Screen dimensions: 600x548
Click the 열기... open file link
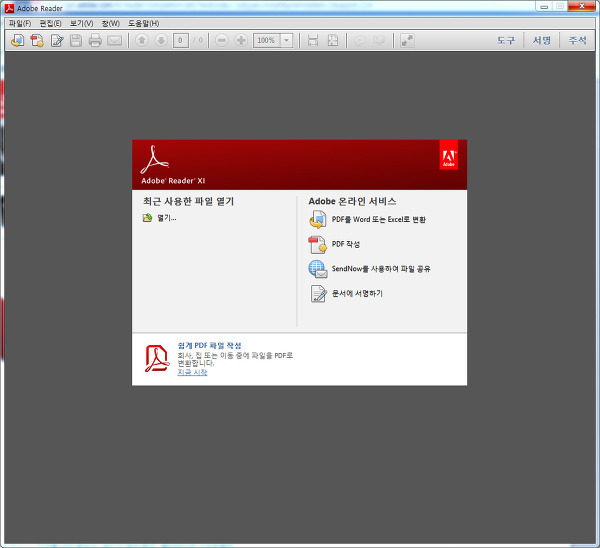pyautogui.click(x=167, y=218)
